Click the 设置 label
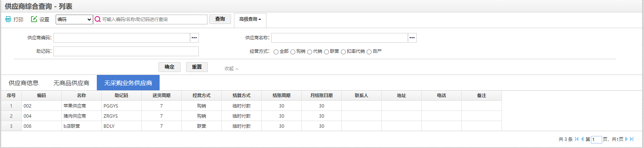 coord(44,19)
